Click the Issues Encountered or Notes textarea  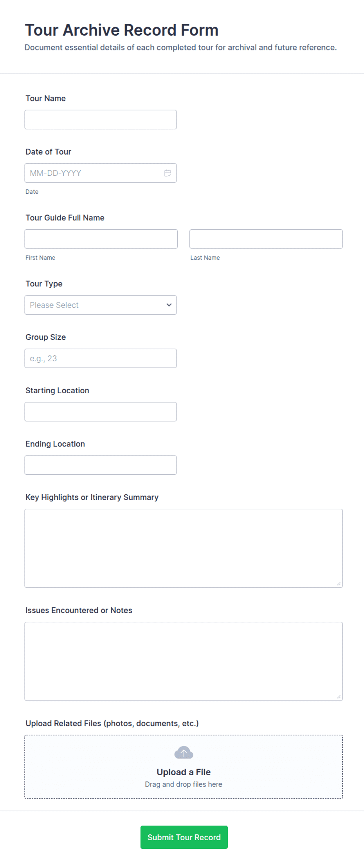pyautogui.click(x=184, y=661)
